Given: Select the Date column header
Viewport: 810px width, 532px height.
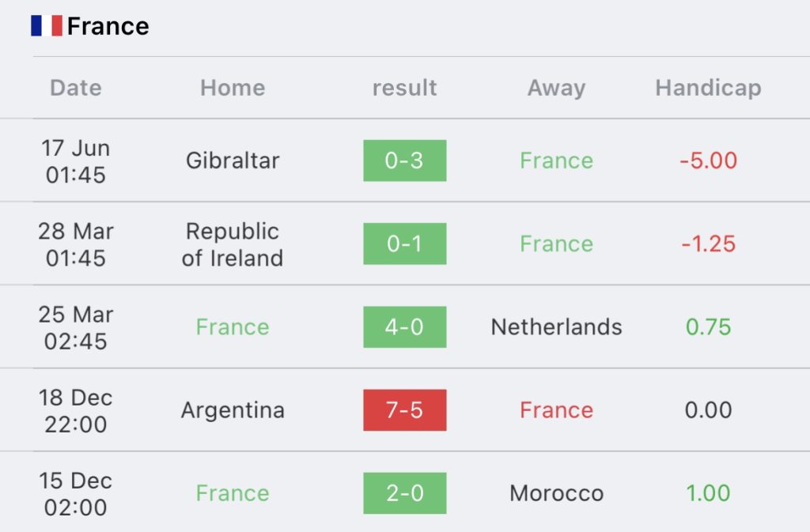Looking at the screenshot, I should pos(76,88).
